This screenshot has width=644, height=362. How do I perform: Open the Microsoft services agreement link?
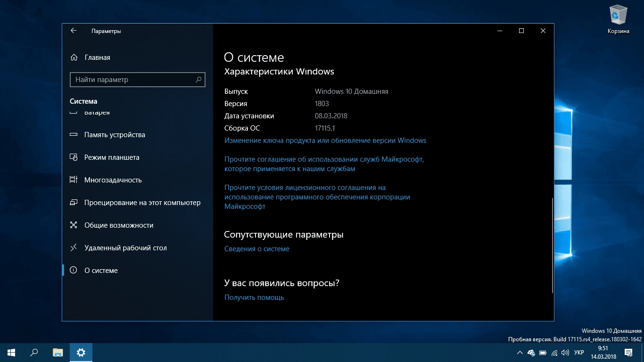324,164
